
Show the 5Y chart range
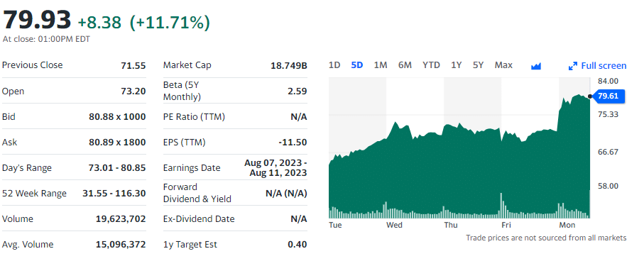(478, 65)
